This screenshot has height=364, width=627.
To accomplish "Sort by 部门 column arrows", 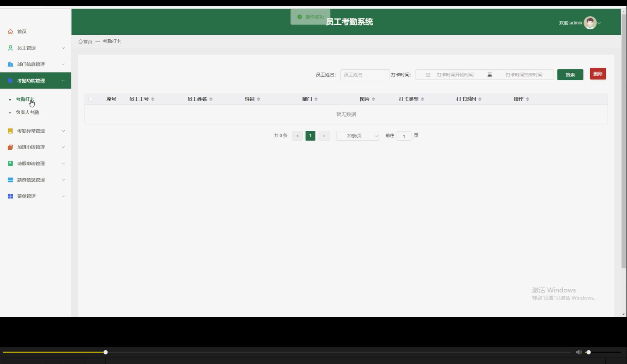I will coord(316,99).
